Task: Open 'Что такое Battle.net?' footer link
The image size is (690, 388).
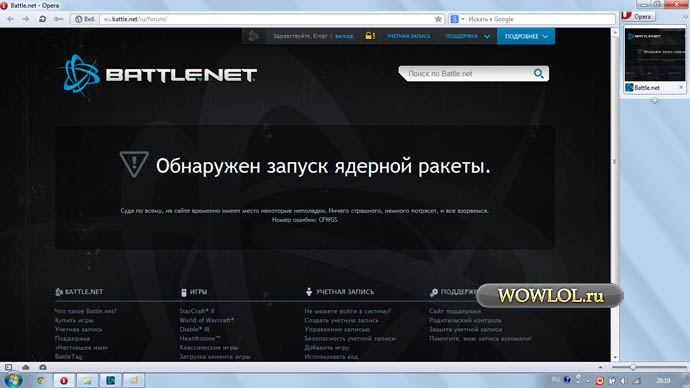Action: (x=86, y=311)
